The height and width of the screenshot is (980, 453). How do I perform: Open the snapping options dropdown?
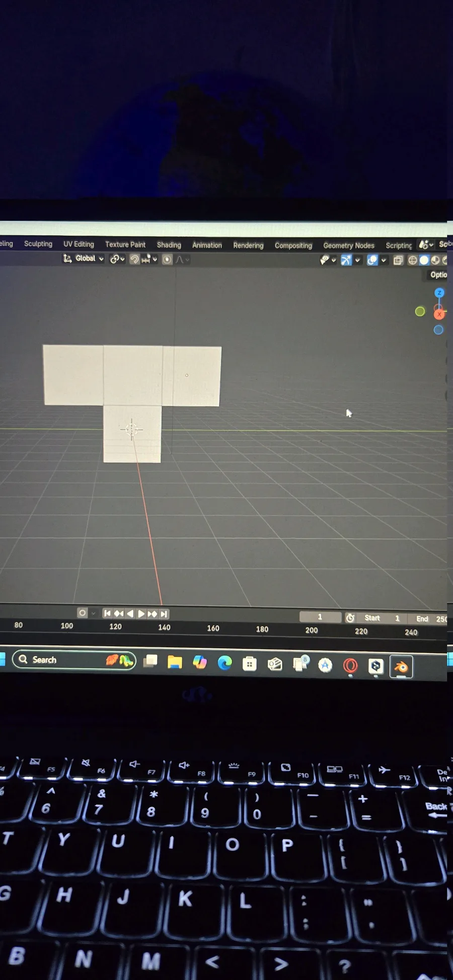[149, 259]
